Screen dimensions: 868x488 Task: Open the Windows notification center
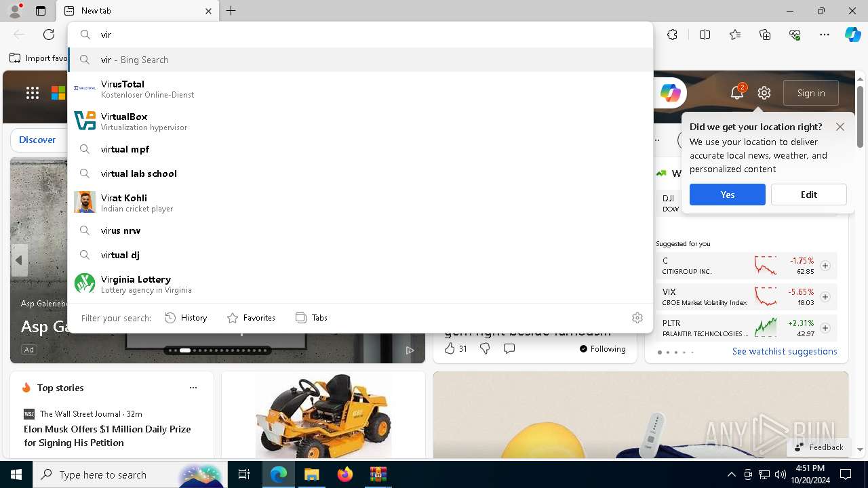point(846,474)
